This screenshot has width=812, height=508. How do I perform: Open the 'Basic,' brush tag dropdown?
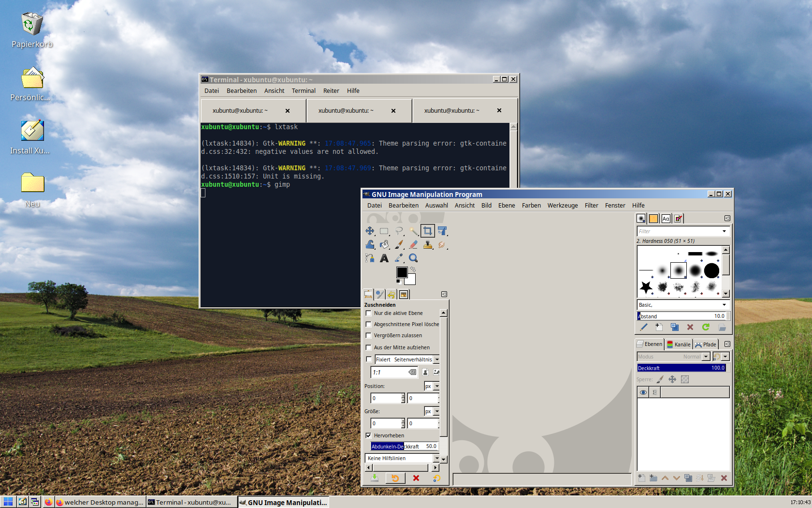tap(683, 305)
